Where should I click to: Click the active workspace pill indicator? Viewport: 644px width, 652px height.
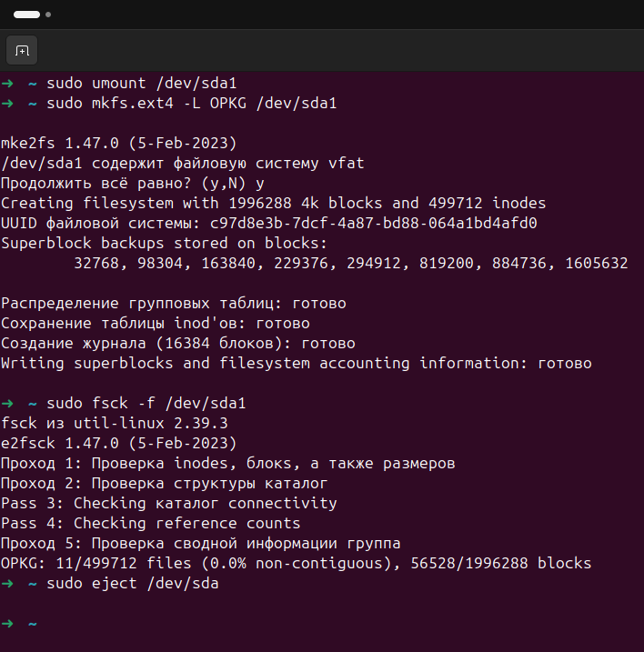(26, 15)
